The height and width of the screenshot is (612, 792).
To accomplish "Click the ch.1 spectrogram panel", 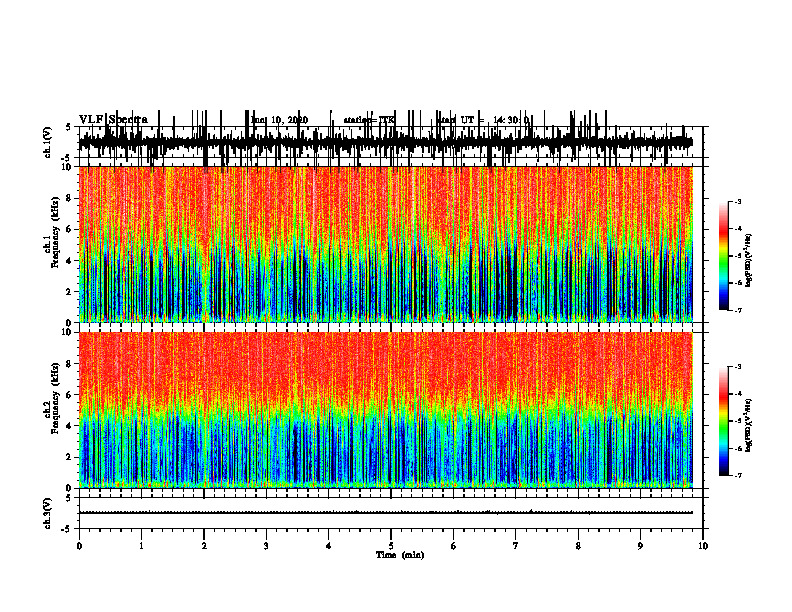I will (385, 244).
